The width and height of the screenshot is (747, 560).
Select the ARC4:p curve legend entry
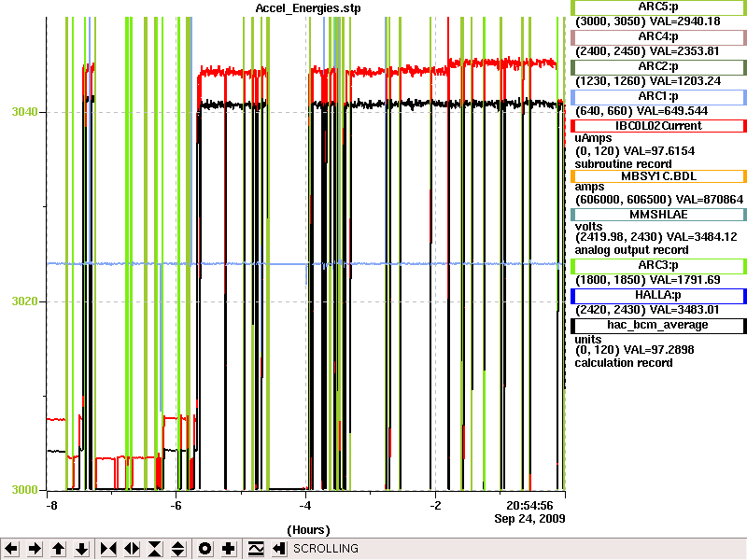[x=658, y=36]
